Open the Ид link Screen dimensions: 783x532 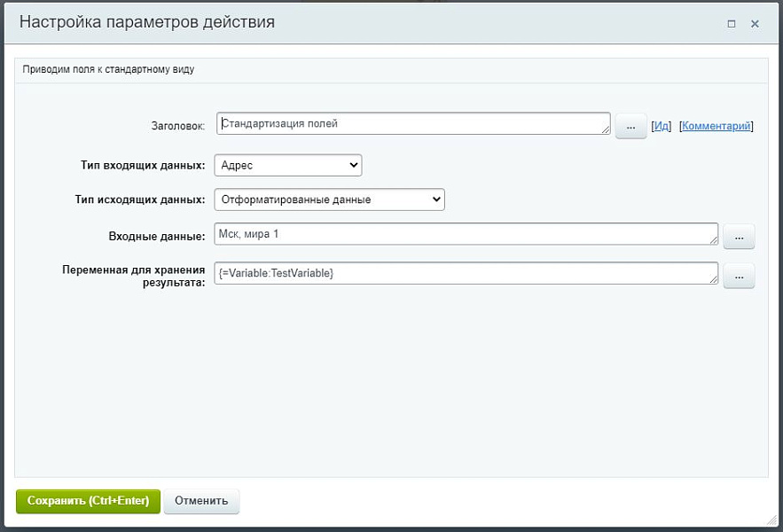click(662, 125)
